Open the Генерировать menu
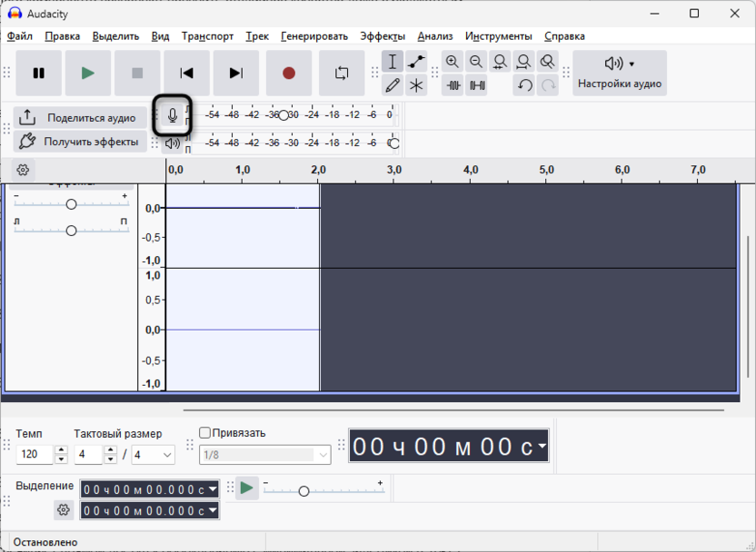Viewport: 756px width, 552px height. point(314,36)
